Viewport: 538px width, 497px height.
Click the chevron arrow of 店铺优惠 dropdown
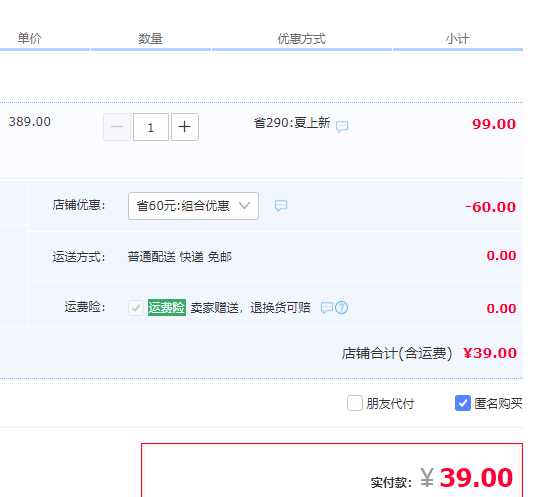244,205
